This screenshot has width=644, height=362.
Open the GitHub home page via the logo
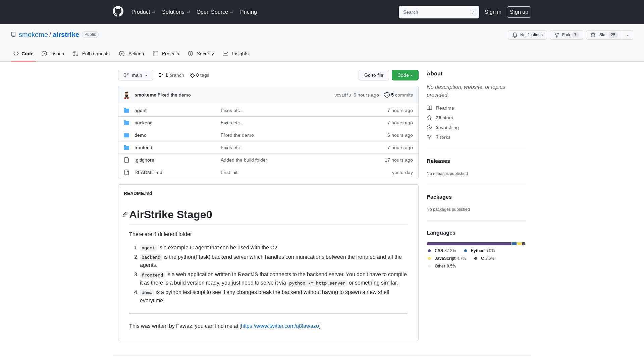click(118, 12)
